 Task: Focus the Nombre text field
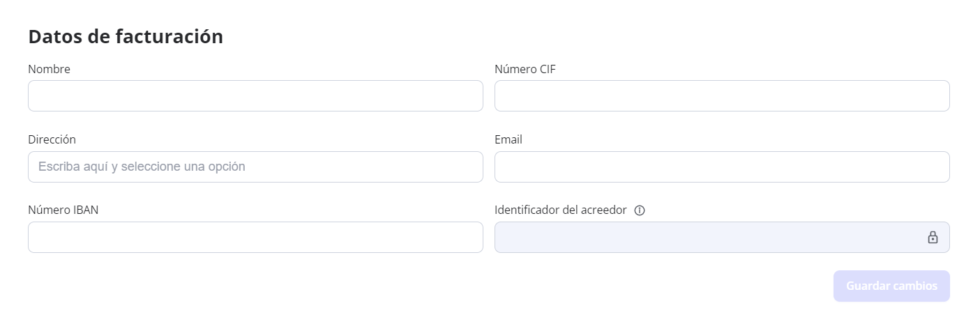255,96
